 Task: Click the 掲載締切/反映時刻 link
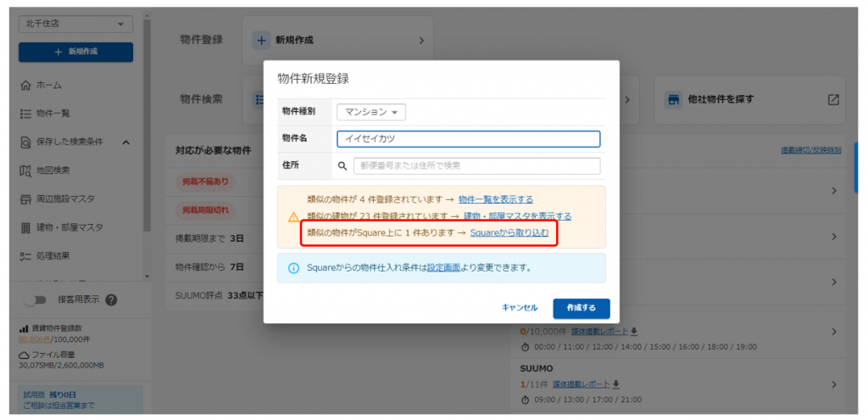click(x=811, y=150)
